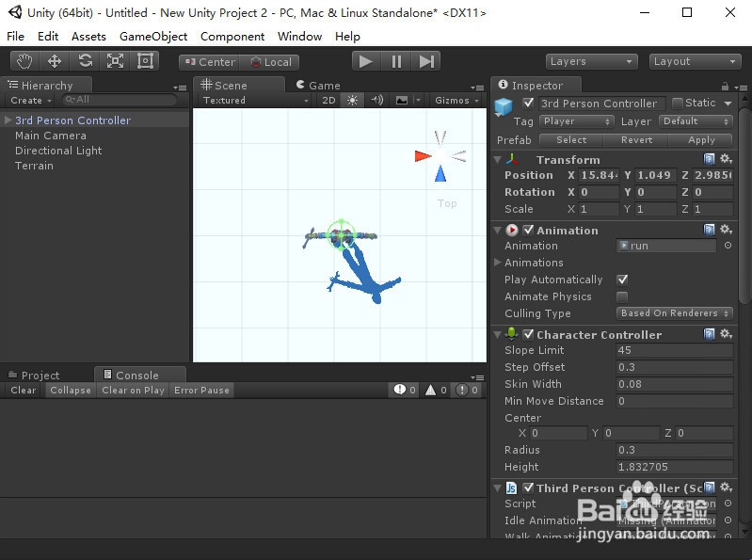Click the GameObject cube icon in Inspector
Viewport: 752px width, 560px height.
coord(504,106)
